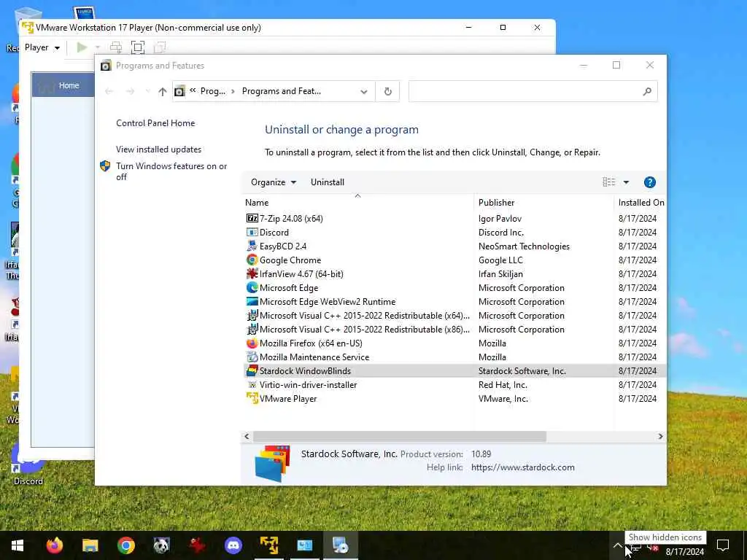
Task: Sort by the Name column header
Action: point(257,203)
